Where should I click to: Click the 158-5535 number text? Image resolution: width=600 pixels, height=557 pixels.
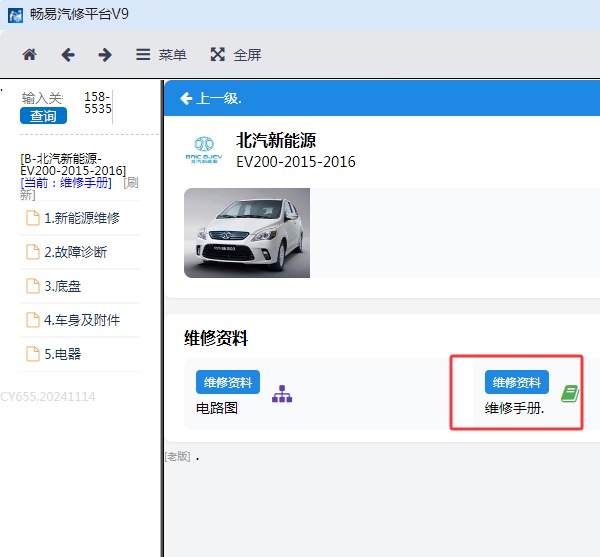coord(98,103)
